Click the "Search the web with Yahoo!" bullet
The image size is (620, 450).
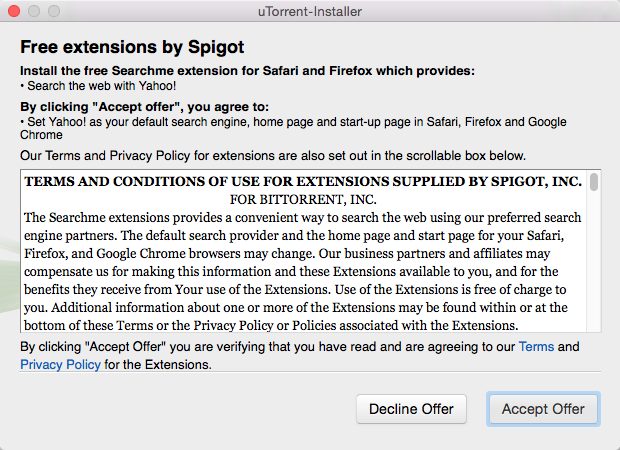point(97,86)
